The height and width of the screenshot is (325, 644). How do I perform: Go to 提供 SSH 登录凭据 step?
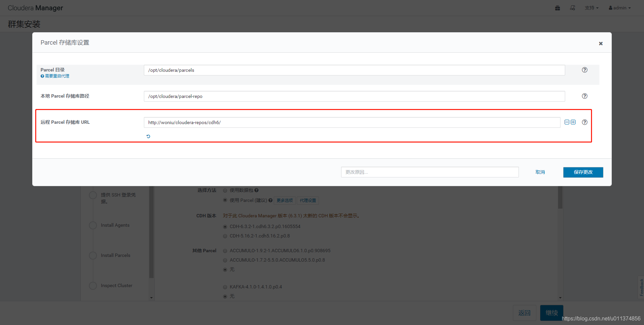pos(118,198)
